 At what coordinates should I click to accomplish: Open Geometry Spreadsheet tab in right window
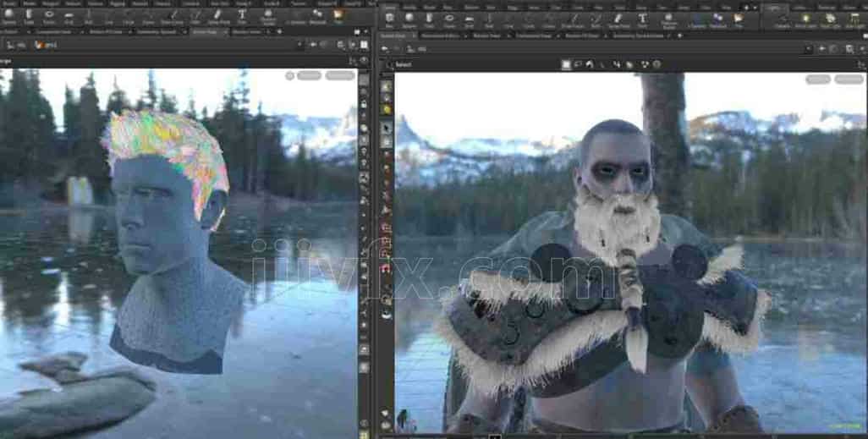coord(637,36)
